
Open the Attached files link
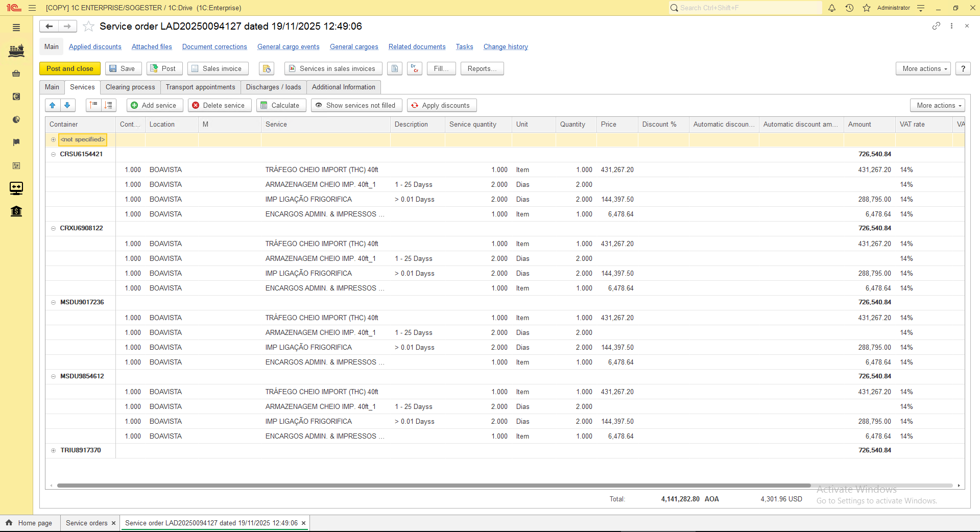pyautogui.click(x=152, y=47)
